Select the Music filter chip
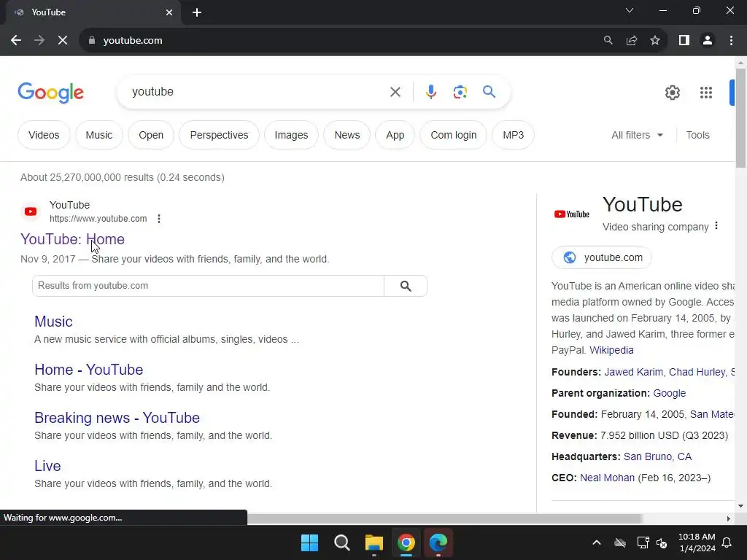Screen dimensions: 747x560 [x=99, y=135]
